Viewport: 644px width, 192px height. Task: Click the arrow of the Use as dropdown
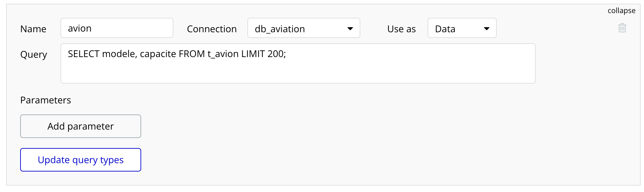(x=486, y=29)
